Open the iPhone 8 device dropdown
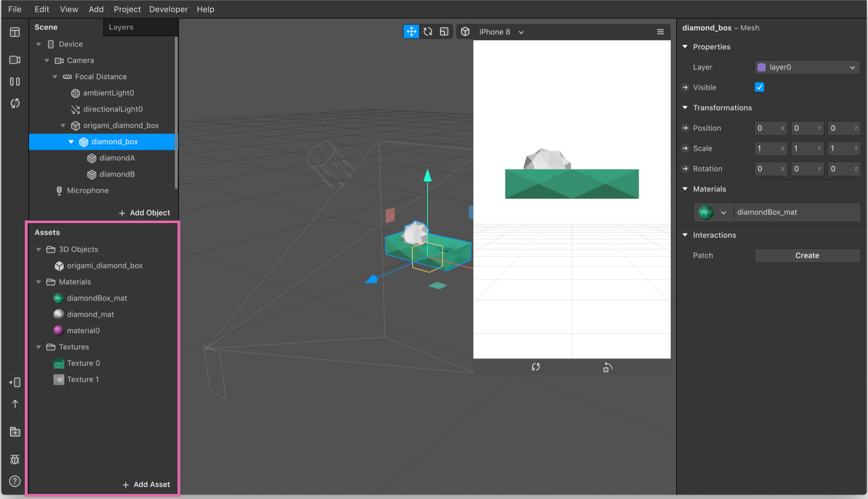 tap(501, 32)
